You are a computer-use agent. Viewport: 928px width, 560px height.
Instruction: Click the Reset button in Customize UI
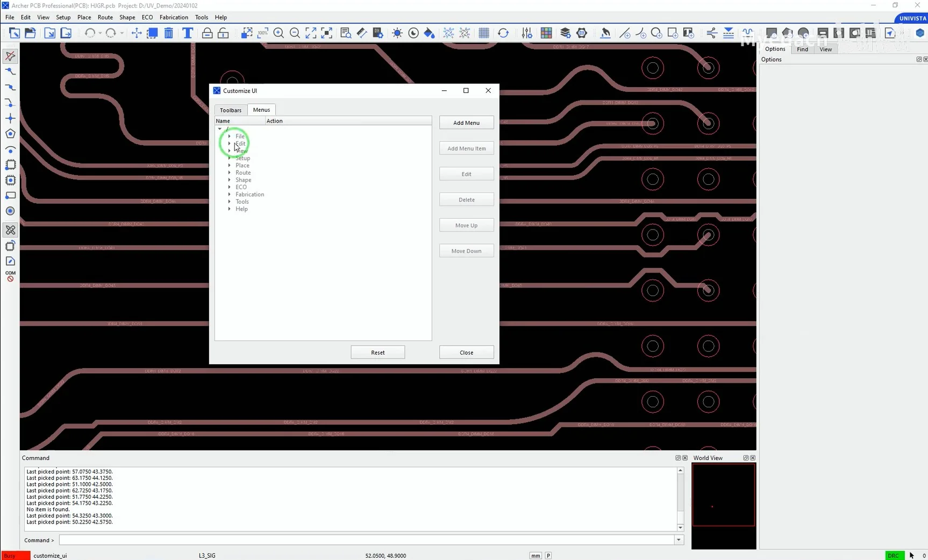pyautogui.click(x=377, y=352)
